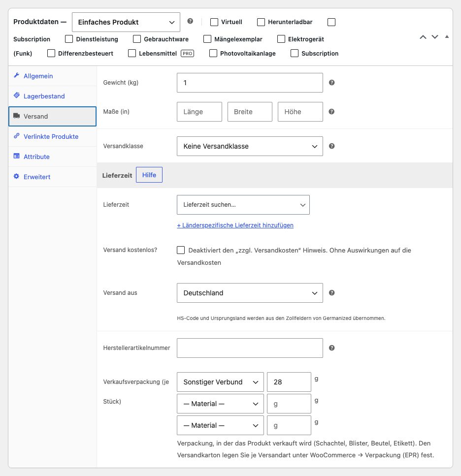Open the Einfaches Produkt type dropdown

[126, 22]
